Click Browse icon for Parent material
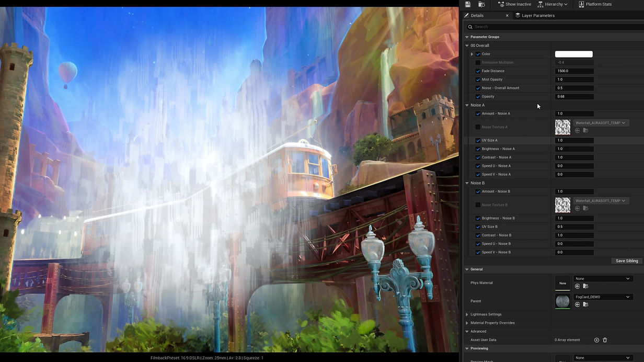This screenshot has width=644, height=362. pos(585,304)
